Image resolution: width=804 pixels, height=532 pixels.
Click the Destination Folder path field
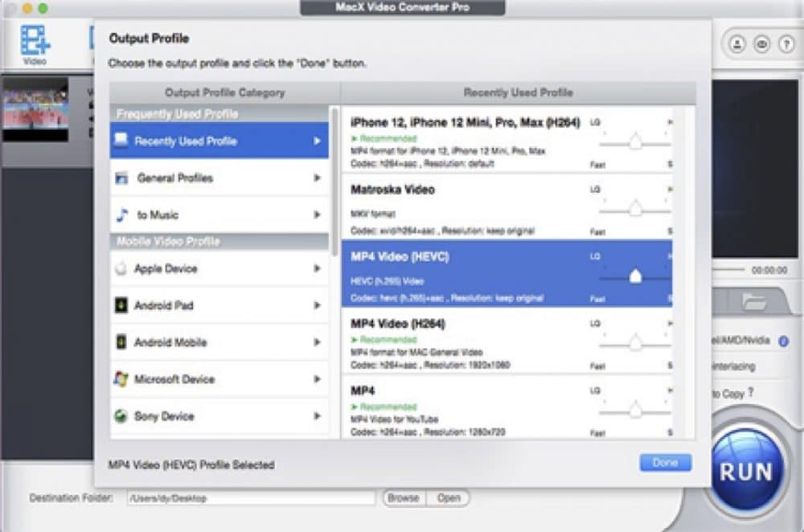pos(251,497)
